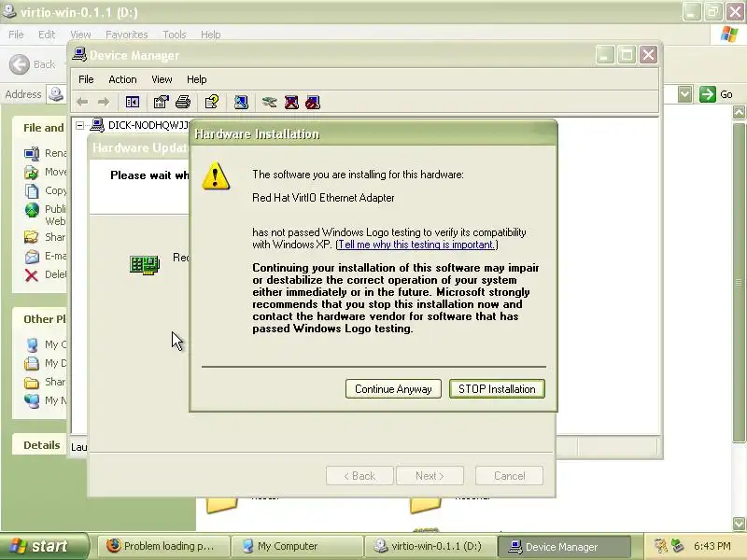Click the Print icon in Device Manager toolbar

pos(183,102)
